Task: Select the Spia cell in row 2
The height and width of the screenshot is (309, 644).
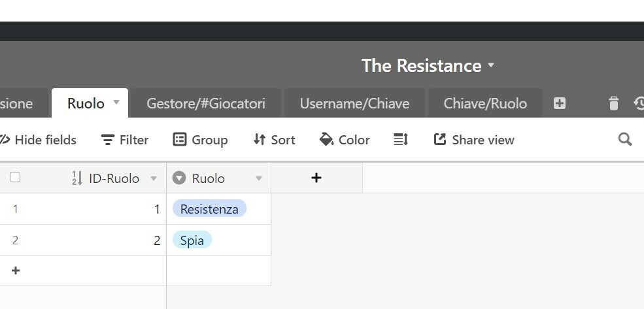Action: [218, 240]
